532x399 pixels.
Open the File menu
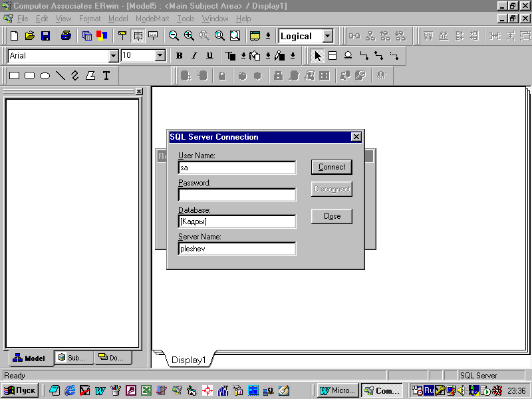click(23, 19)
